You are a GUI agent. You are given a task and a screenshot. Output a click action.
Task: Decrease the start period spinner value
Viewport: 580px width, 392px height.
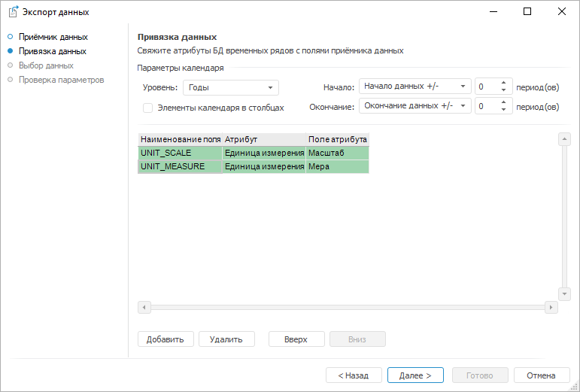[x=505, y=91]
